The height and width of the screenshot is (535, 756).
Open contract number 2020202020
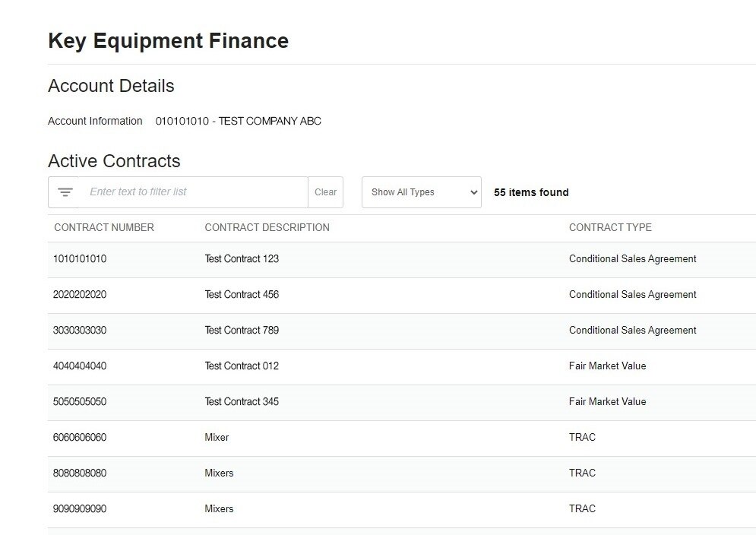(x=80, y=295)
